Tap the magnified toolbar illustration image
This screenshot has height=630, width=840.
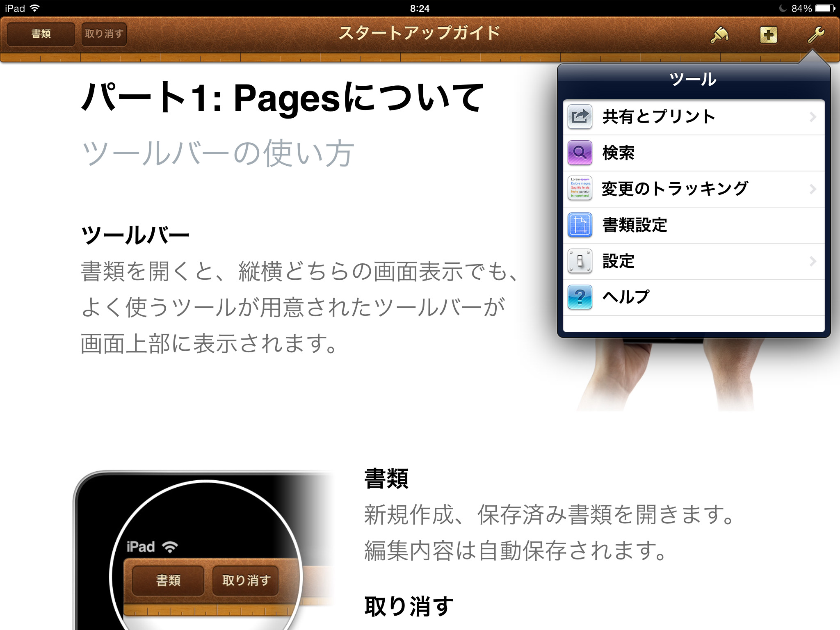[x=203, y=550]
